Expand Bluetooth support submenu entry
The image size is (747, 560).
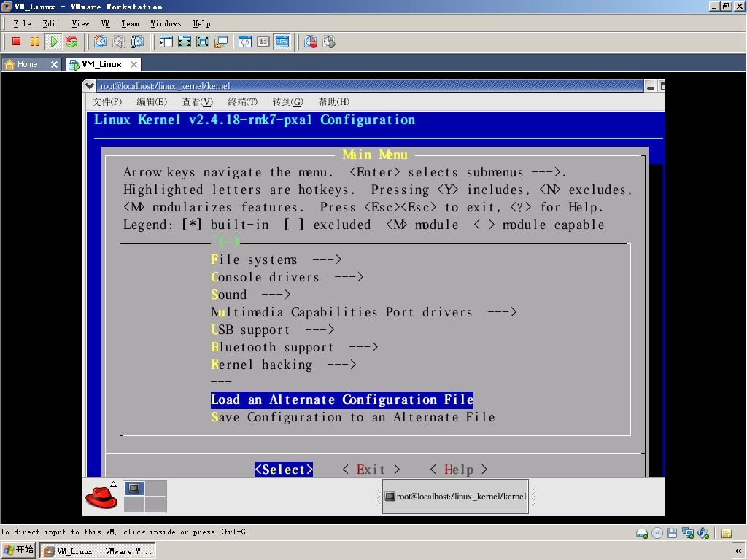295,347
